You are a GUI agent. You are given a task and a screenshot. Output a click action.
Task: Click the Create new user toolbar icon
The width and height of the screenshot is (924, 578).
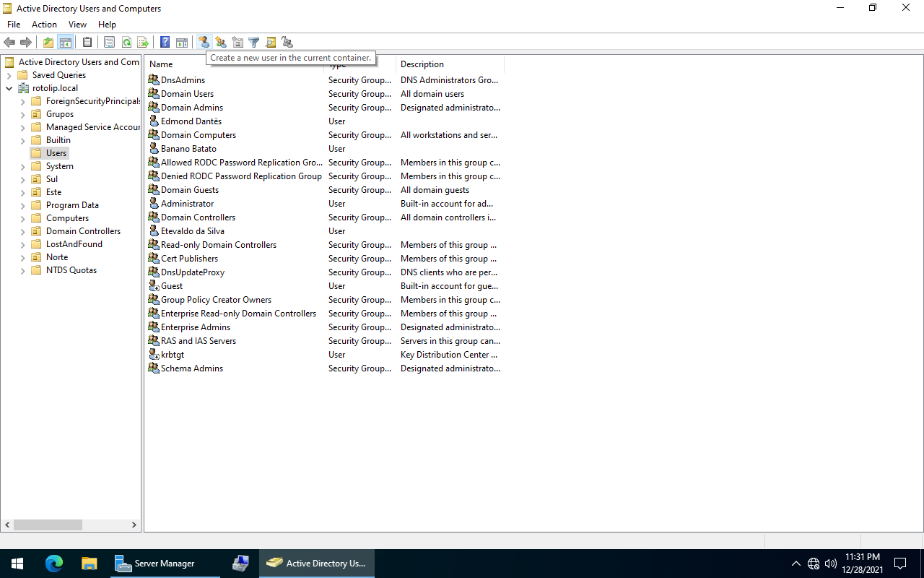(204, 43)
